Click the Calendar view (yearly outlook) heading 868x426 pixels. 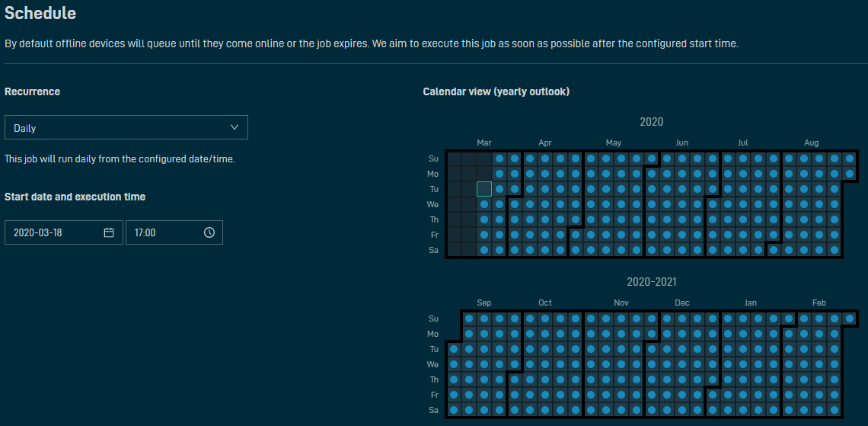pyautogui.click(x=496, y=92)
